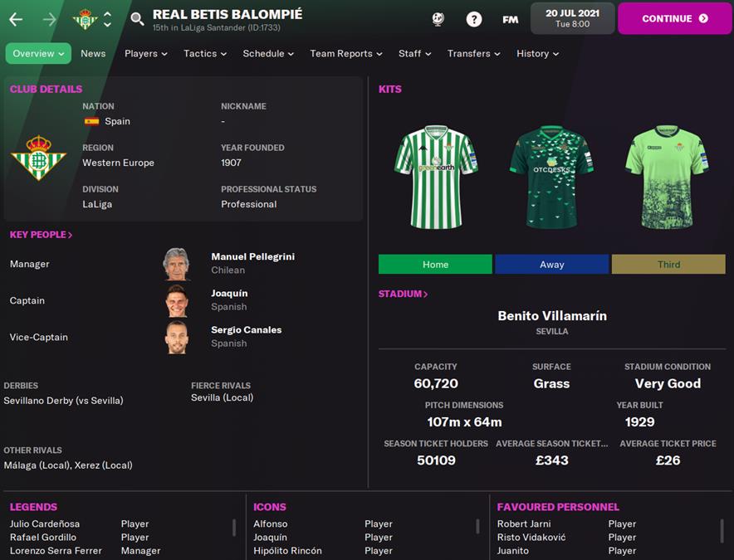
Task: Go forward with the right arrow
Action: [x=49, y=19]
